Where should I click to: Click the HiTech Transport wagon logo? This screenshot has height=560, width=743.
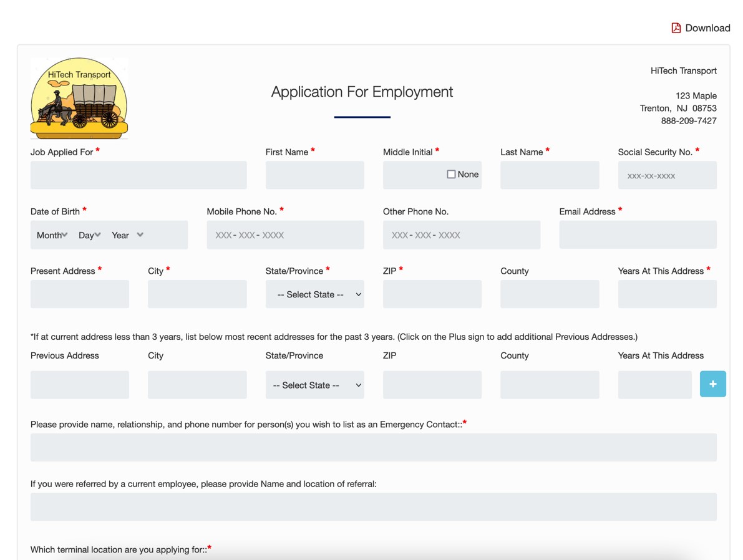pos(79,98)
